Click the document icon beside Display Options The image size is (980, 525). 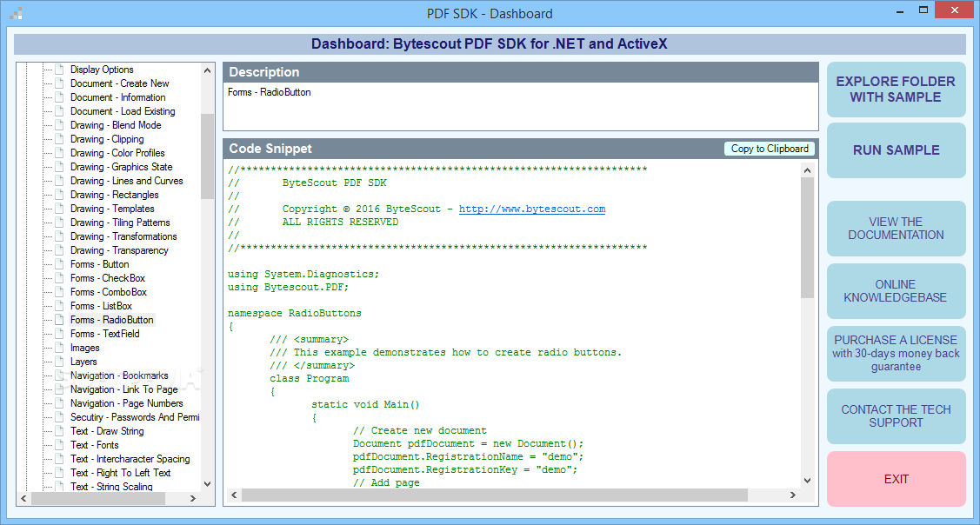[x=59, y=70]
